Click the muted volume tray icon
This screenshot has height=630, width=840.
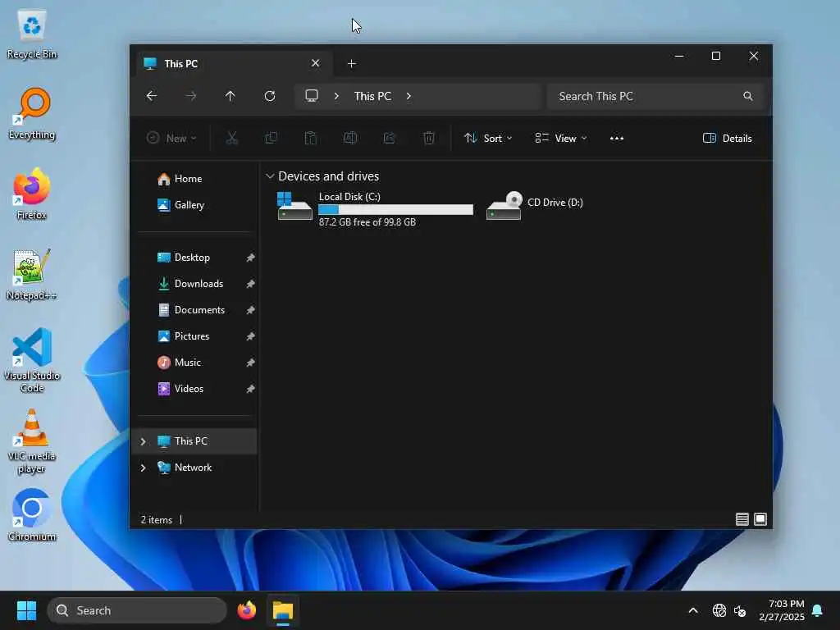coord(740,610)
